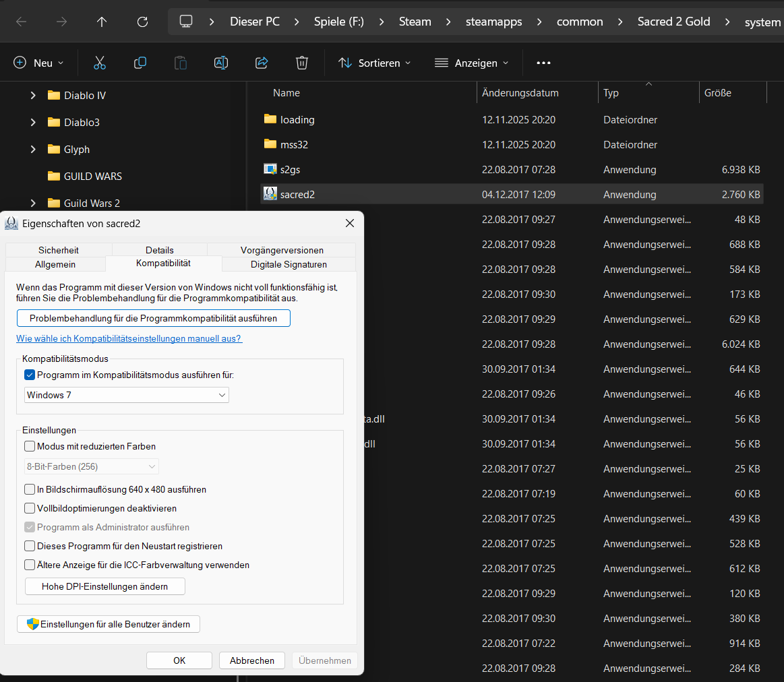Select the s2gs application icon

270,169
